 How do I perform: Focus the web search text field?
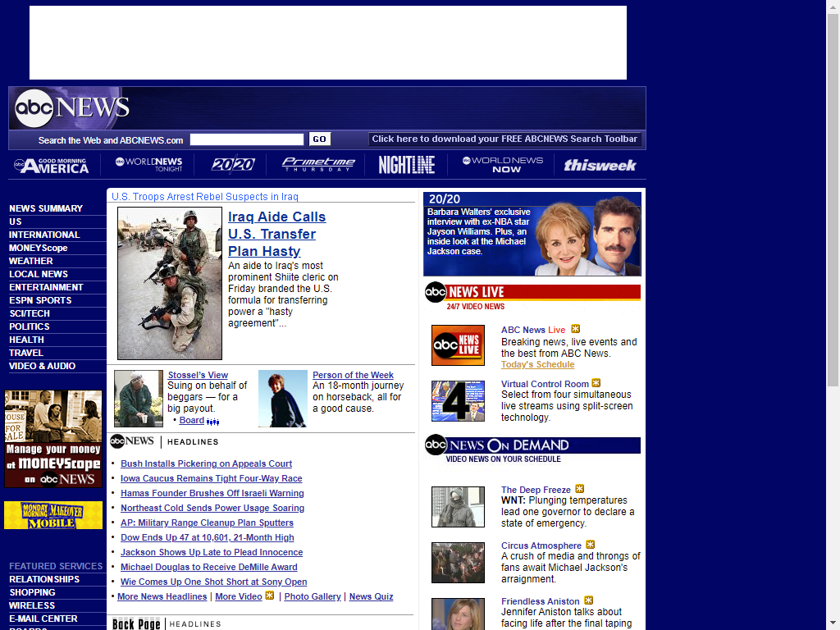(247, 139)
